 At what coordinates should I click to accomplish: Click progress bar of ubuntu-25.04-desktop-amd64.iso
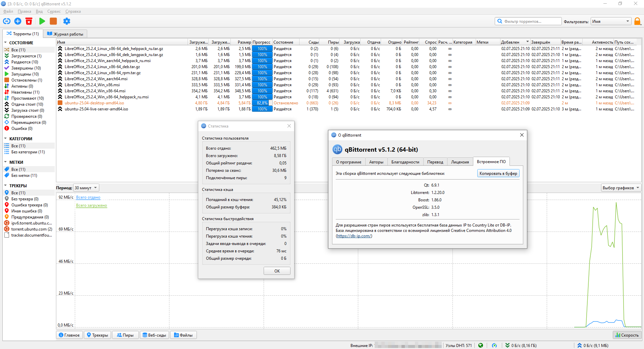click(x=262, y=103)
